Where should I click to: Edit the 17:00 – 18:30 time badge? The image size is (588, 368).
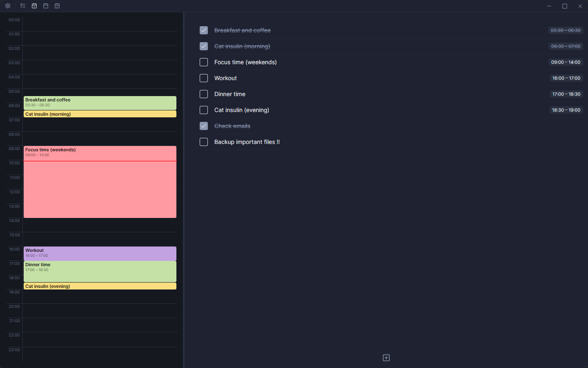(566, 94)
